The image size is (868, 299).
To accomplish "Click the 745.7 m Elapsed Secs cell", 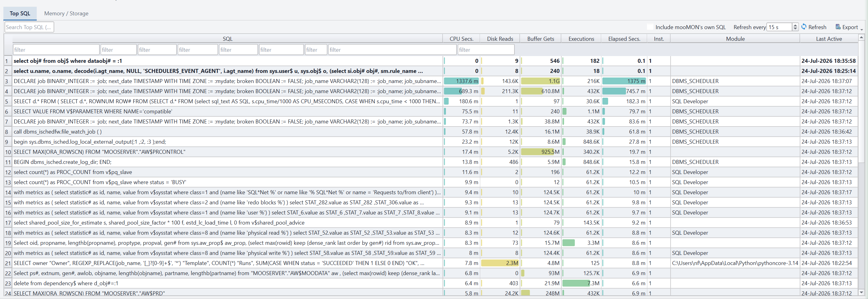I will (624, 91).
